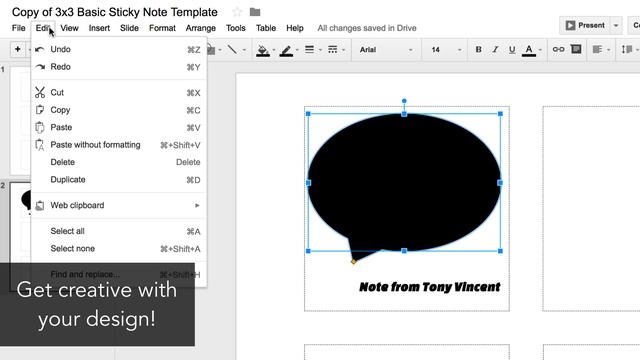Expand the Present button dropdown arrow
This screenshot has width=640, height=360.
[616, 25]
